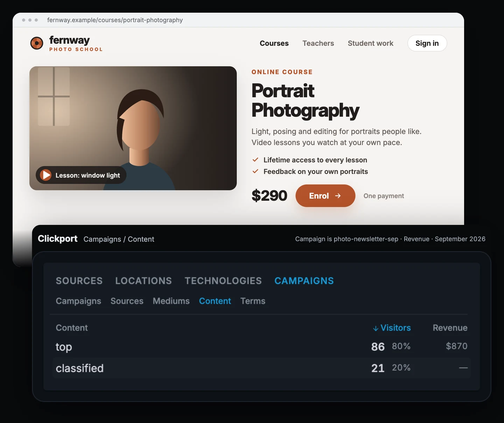Select the Sources sub-tab
504x423 pixels.
tap(127, 301)
